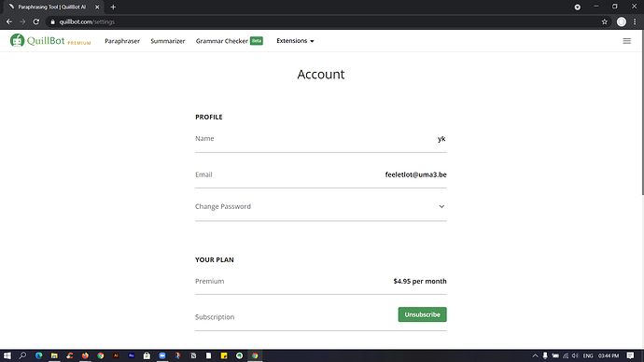Open Chrome's three-dot menu
This screenshot has width=644, height=362.
coord(635,21)
